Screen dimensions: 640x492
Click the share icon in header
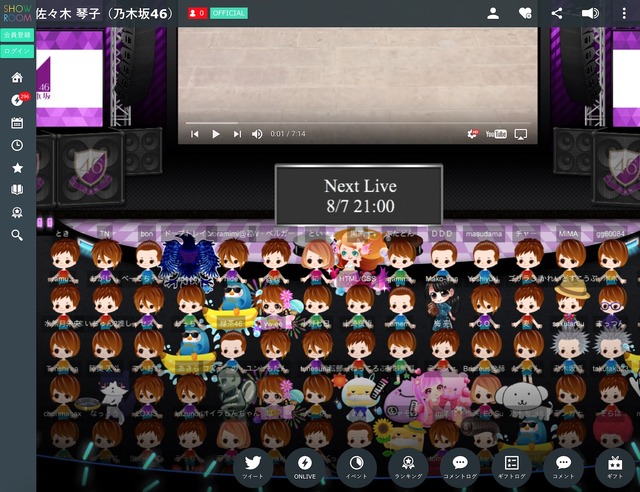557,13
